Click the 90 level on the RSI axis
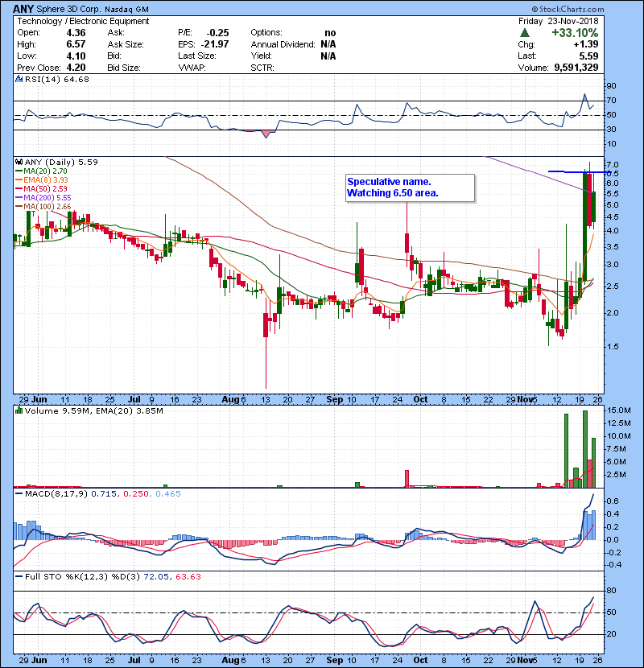This screenshot has width=644, height=668. tap(611, 86)
